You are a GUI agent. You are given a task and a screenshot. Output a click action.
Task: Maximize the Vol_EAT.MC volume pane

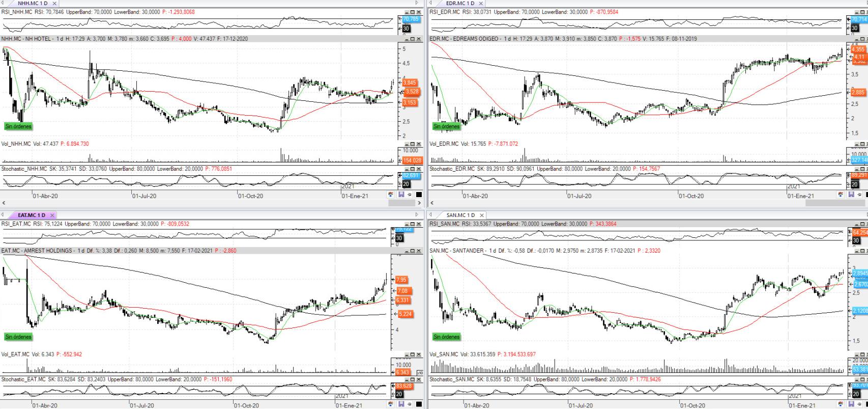tap(413, 354)
